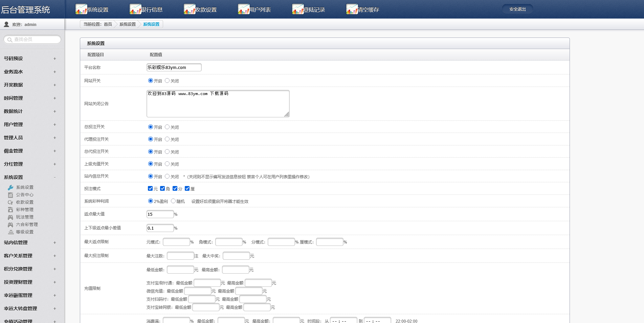Click the 彩种管理 icon in sidebar
Image resolution: width=644 pixels, height=323 pixels.
pos(10,210)
